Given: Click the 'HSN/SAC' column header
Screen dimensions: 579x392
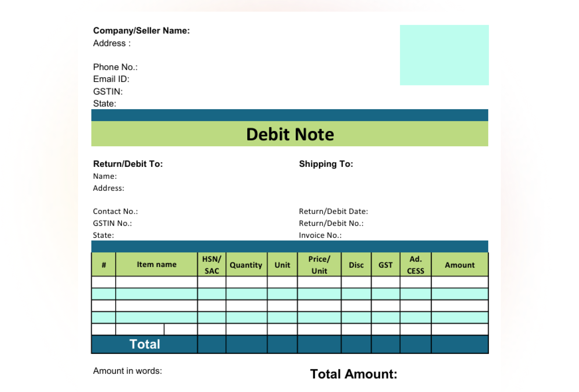Looking at the screenshot, I should [x=211, y=265].
